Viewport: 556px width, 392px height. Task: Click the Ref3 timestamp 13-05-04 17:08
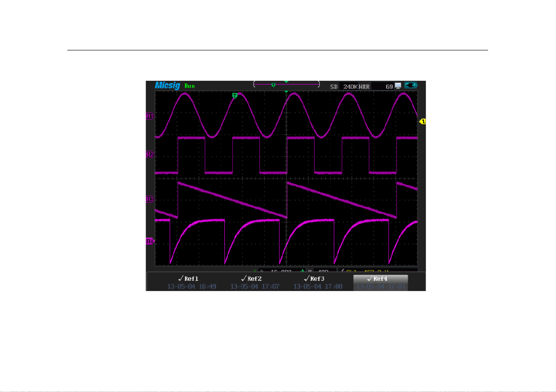pyautogui.click(x=318, y=286)
